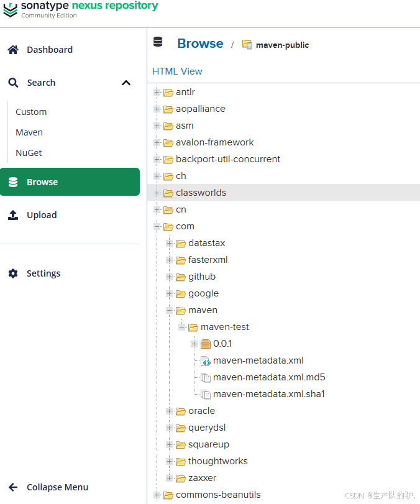Click the aopalliance folder icon
Viewport: 420px width, 504px height.
tap(168, 109)
